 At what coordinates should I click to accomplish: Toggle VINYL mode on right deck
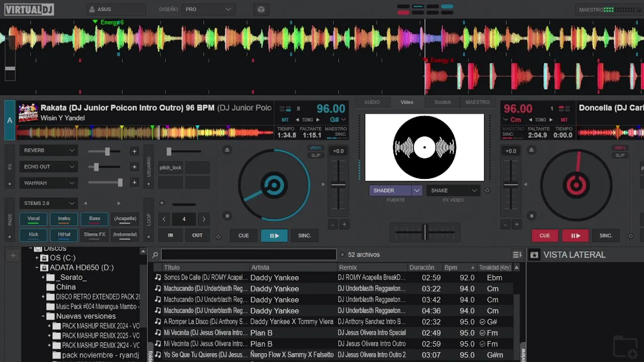(x=620, y=148)
